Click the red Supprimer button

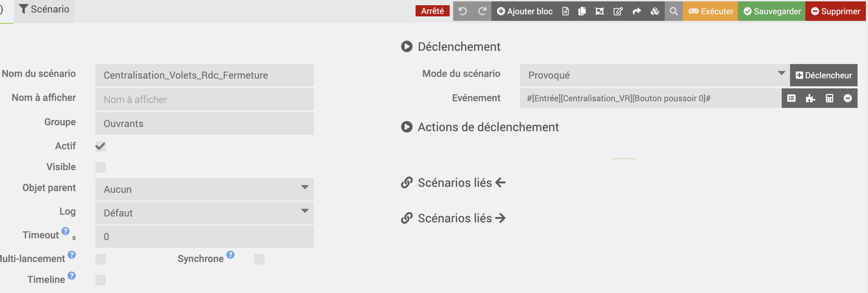click(x=835, y=11)
